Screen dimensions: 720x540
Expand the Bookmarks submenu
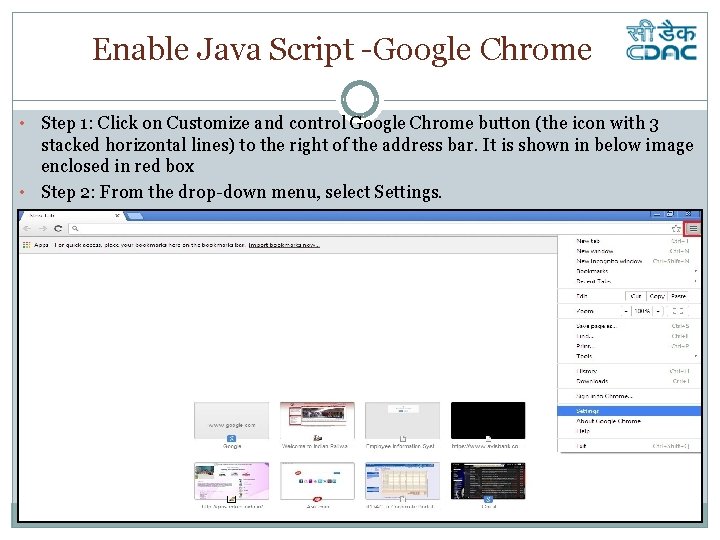point(629,271)
